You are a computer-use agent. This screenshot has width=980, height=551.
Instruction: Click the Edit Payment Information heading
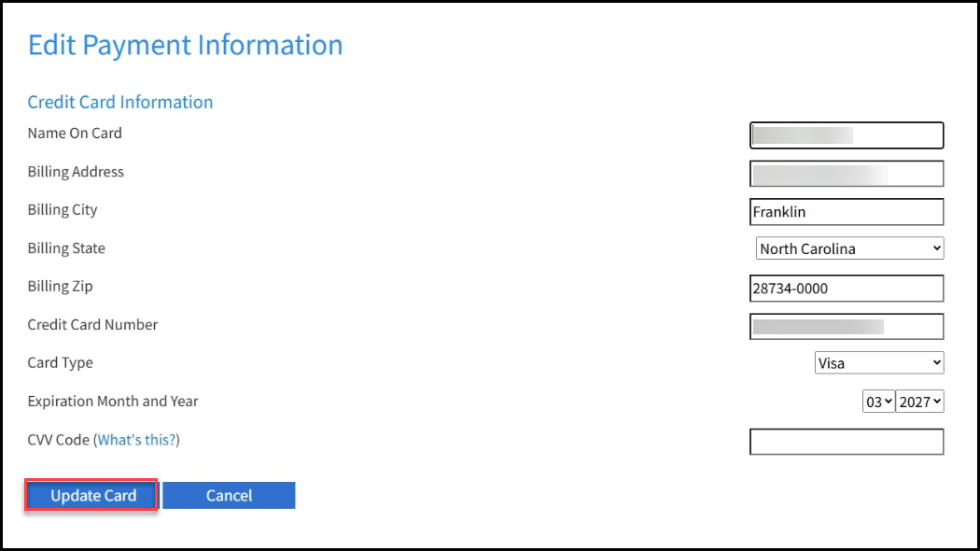click(x=184, y=44)
